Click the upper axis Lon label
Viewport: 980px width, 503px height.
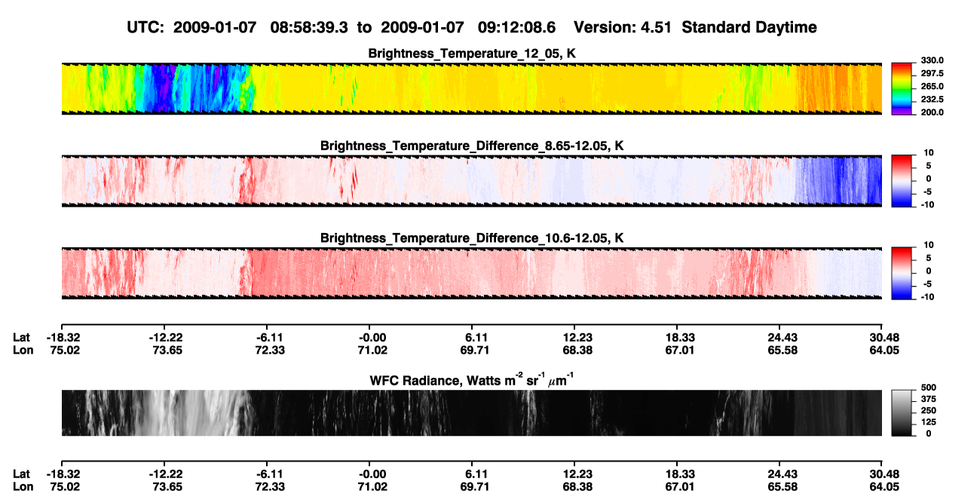point(22,350)
